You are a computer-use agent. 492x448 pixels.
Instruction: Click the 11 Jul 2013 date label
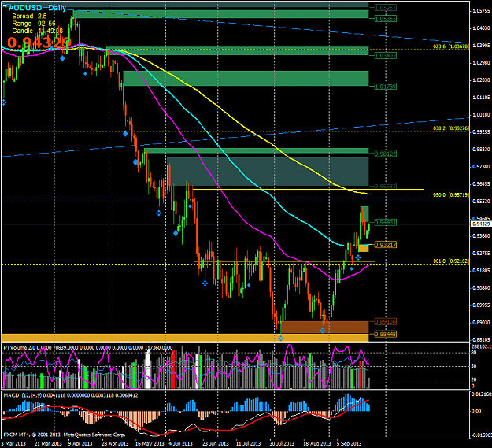[x=249, y=444]
